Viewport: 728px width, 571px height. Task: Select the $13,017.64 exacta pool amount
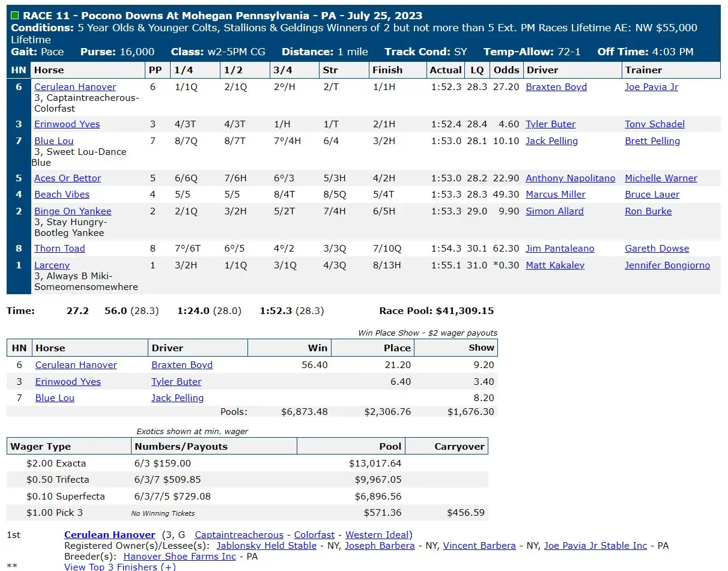click(x=375, y=464)
